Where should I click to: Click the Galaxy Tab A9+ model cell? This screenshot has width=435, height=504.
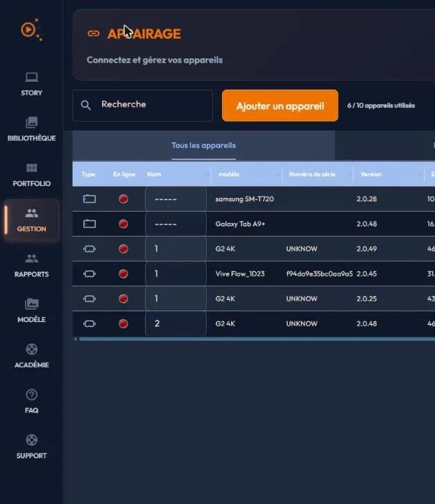240,224
